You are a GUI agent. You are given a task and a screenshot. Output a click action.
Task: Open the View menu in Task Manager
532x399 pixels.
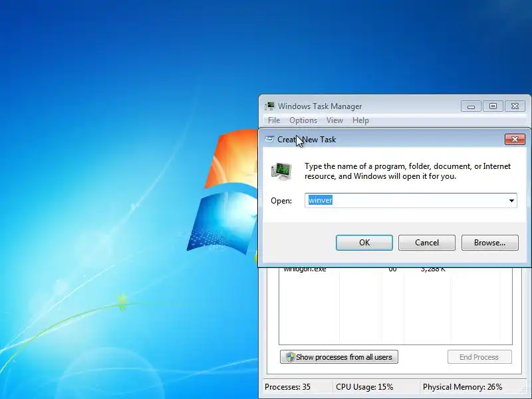click(x=334, y=120)
